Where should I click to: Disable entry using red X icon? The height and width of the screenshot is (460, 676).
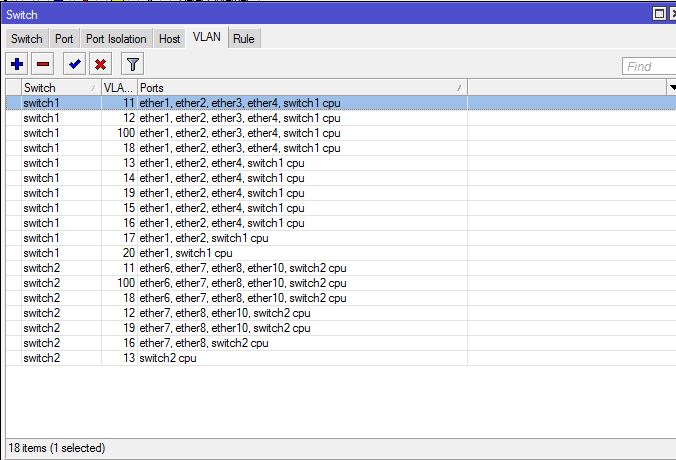pos(100,64)
